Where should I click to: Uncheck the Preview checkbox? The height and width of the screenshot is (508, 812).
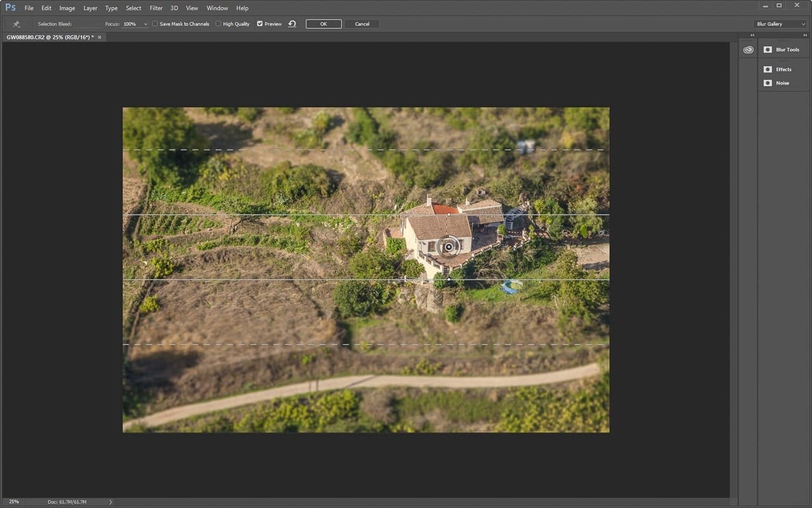click(259, 24)
